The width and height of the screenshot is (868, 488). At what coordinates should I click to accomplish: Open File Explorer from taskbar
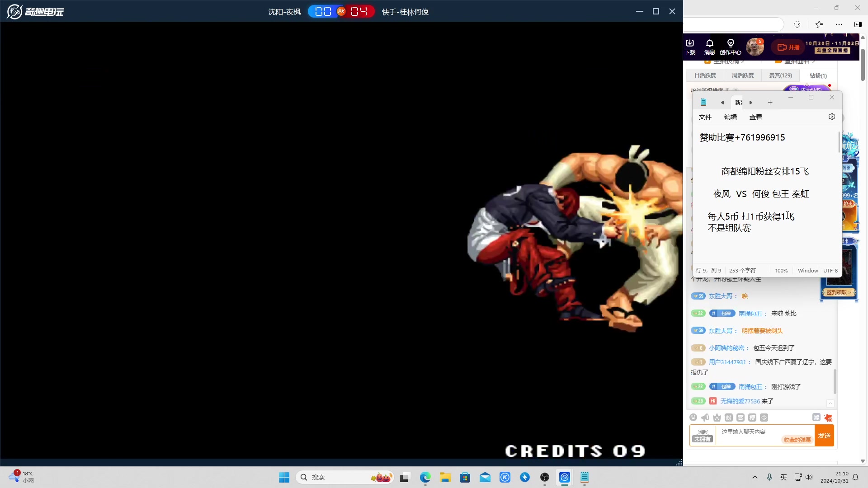coord(445,477)
